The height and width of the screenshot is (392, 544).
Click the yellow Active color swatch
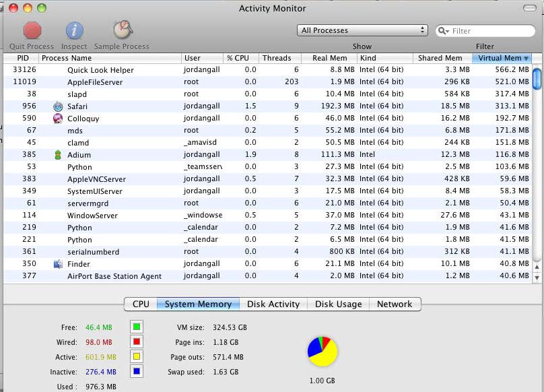[x=137, y=356]
